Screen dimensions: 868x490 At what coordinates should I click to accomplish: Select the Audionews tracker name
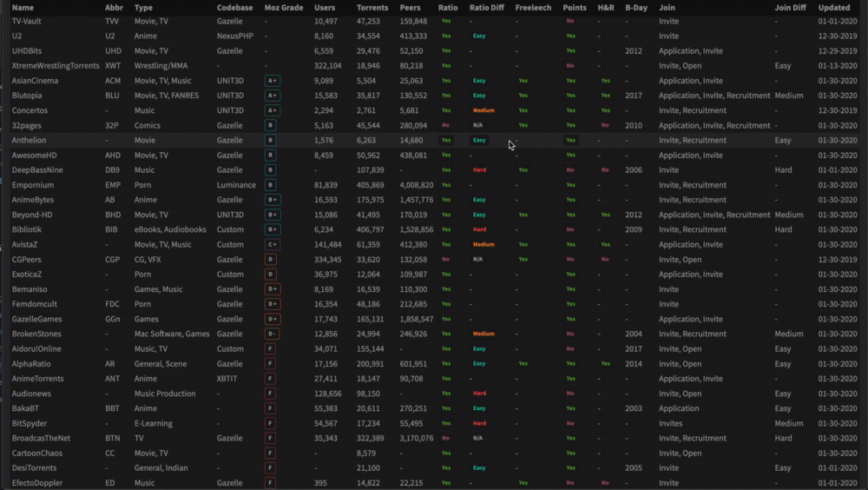coord(31,394)
